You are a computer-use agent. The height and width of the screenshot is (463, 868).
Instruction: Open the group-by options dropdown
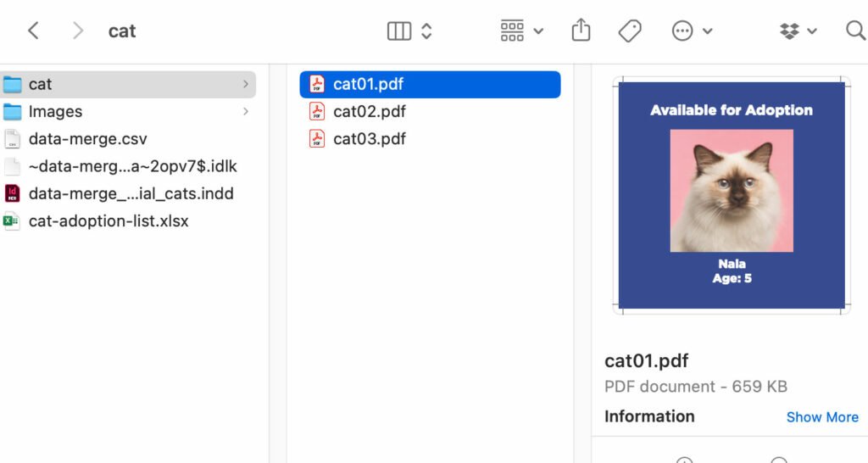tap(521, 31)
